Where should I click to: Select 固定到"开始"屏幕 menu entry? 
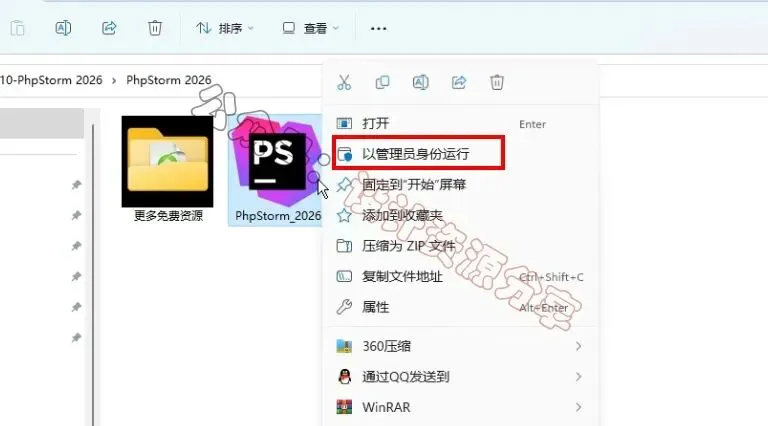point(461,185)
